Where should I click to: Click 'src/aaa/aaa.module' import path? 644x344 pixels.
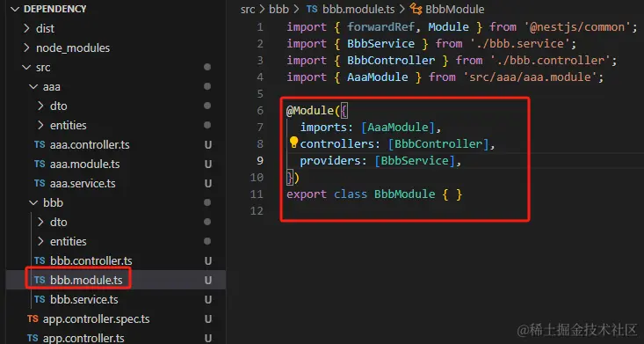[x=530, y=77]
